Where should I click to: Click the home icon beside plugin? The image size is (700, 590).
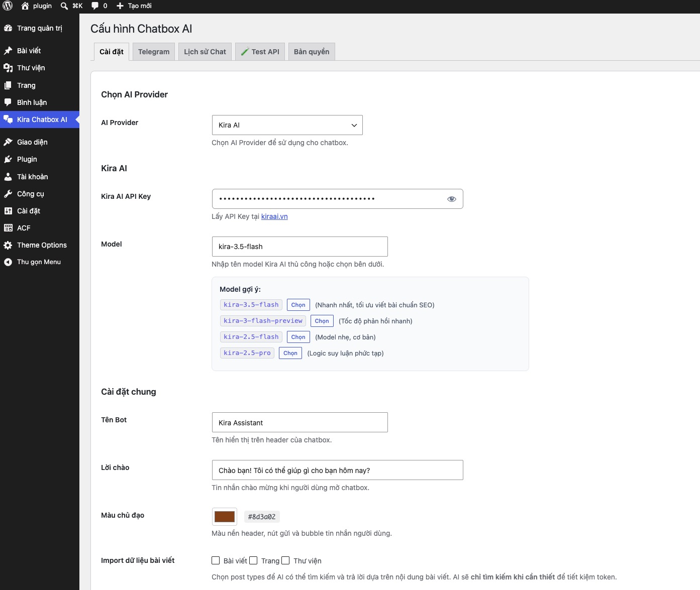[x=25, y=6]
